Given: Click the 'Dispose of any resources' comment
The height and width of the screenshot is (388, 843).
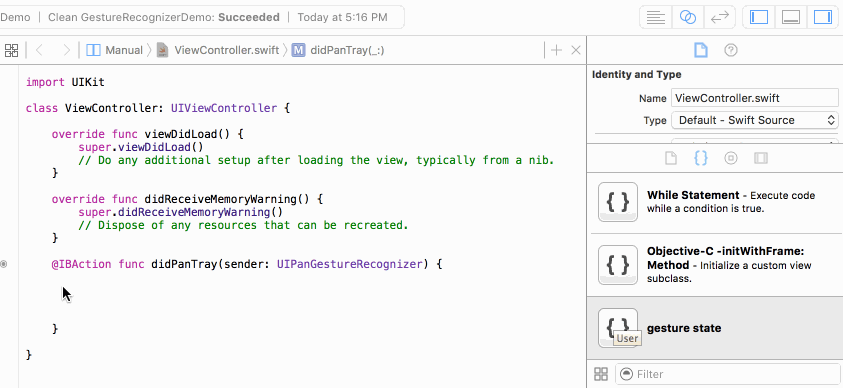Looking at the screenshot, I should [243, 225].
